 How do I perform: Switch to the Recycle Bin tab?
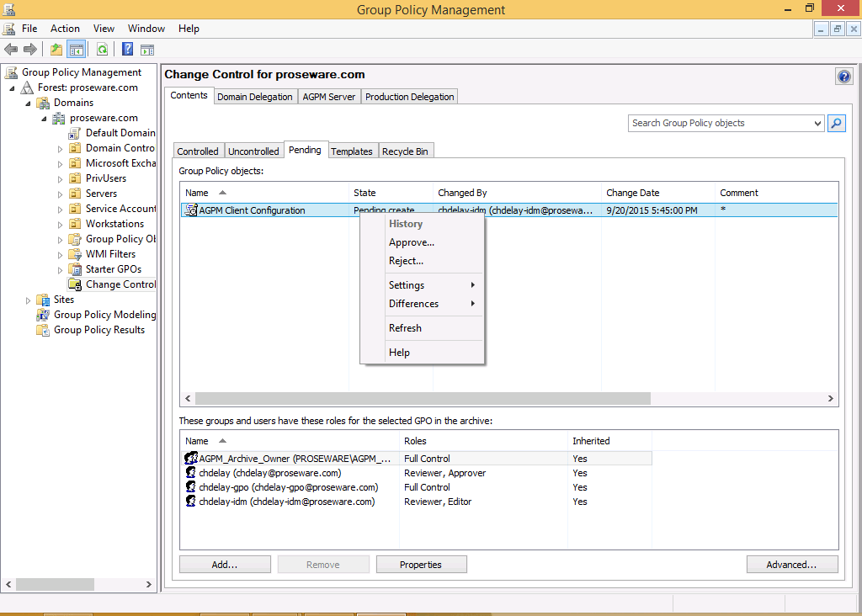(x=405, y=151)
